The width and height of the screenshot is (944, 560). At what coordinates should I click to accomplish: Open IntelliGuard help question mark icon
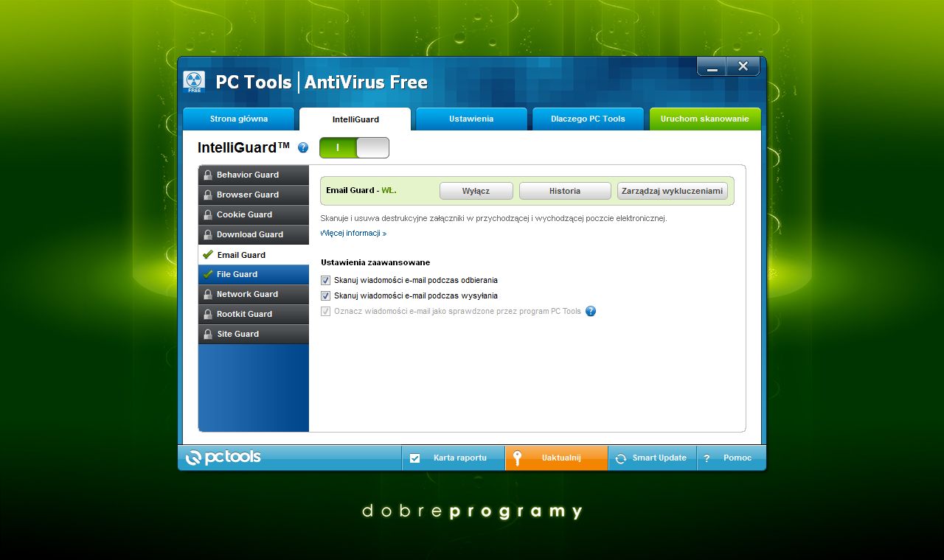(303, 148)
